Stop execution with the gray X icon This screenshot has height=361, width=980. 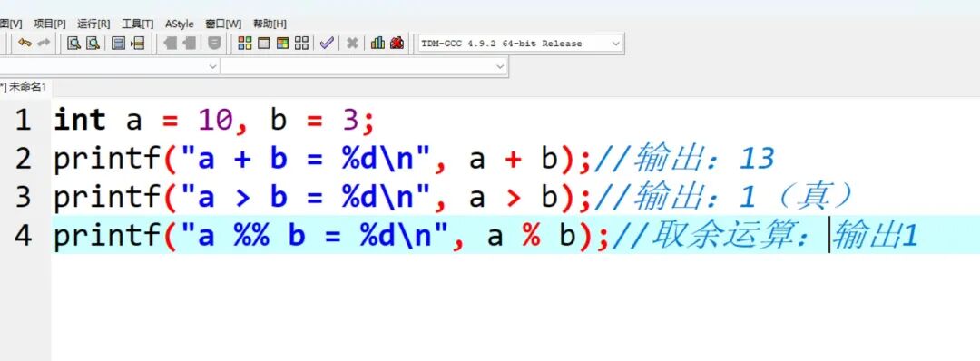[352, 44]
